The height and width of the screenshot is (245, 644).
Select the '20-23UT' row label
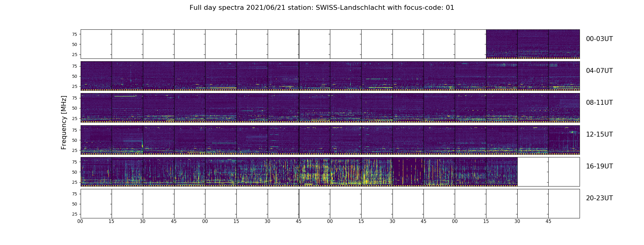pyautogui.click(x=599, y=198)
